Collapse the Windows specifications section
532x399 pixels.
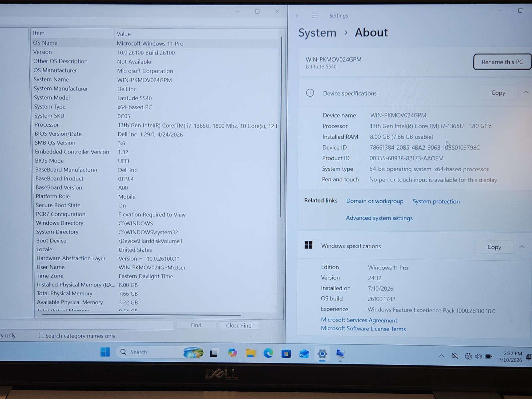click(x=522, y=247)
